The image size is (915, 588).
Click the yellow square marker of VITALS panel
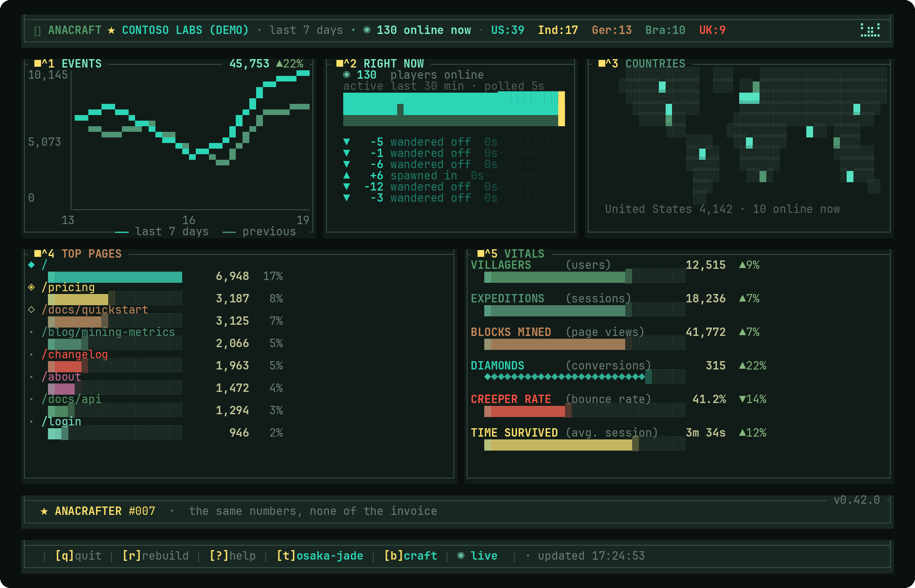click(x=481, y=253)
